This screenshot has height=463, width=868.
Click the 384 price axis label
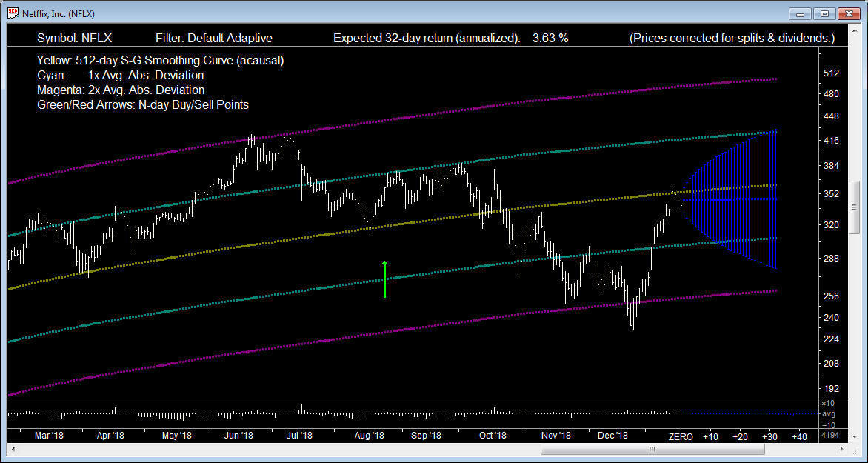tap(832, 166)
